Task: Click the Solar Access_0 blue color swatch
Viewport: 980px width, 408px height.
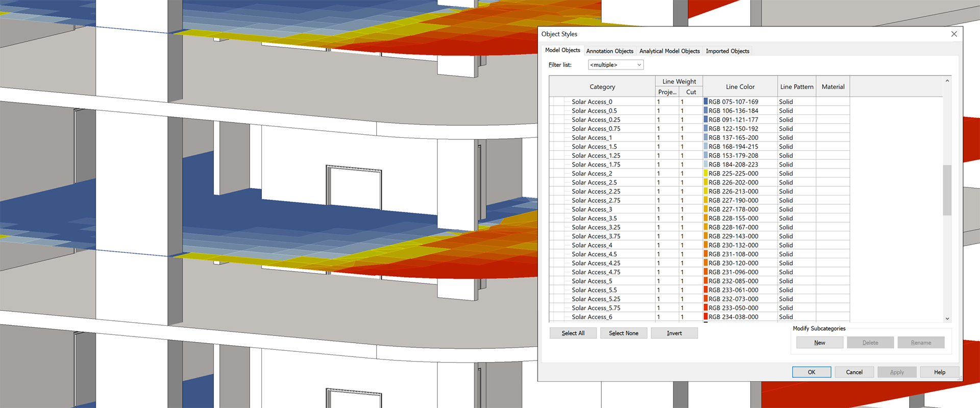Action: coord(706,102)
